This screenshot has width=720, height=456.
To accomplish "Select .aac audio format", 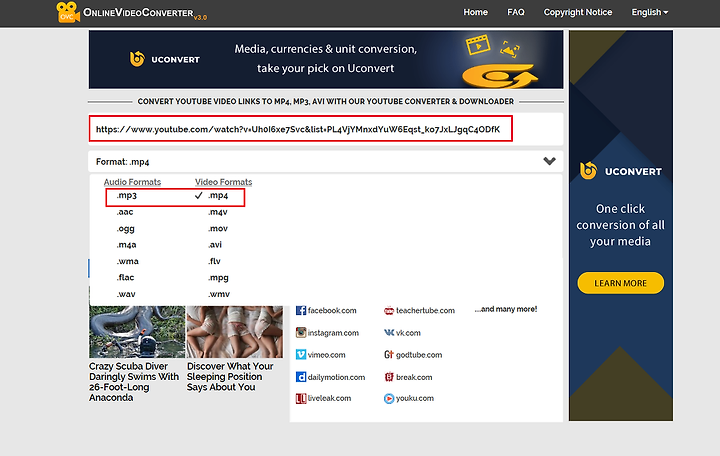I will (125, 212).
